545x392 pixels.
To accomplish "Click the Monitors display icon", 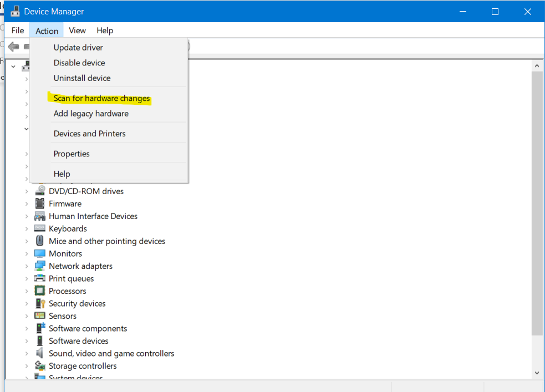I will pos(40,253).
